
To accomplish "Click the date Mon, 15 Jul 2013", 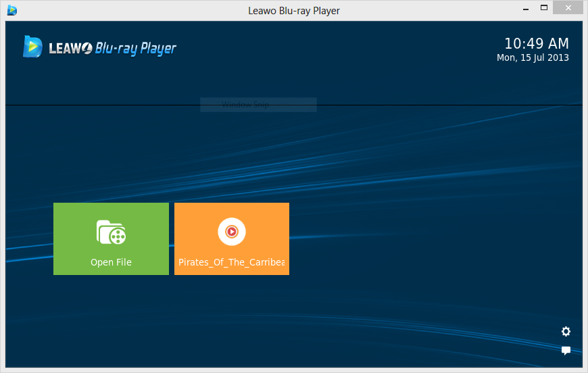I will pyautogui.click(x=533, y=57).
